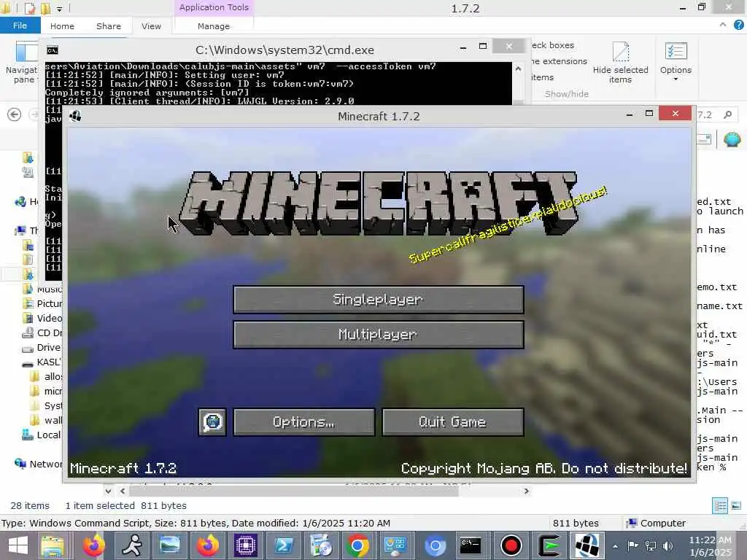Open the allos folder in tree
This screenshot has width=747, height=560.
(x=47, y=377)
